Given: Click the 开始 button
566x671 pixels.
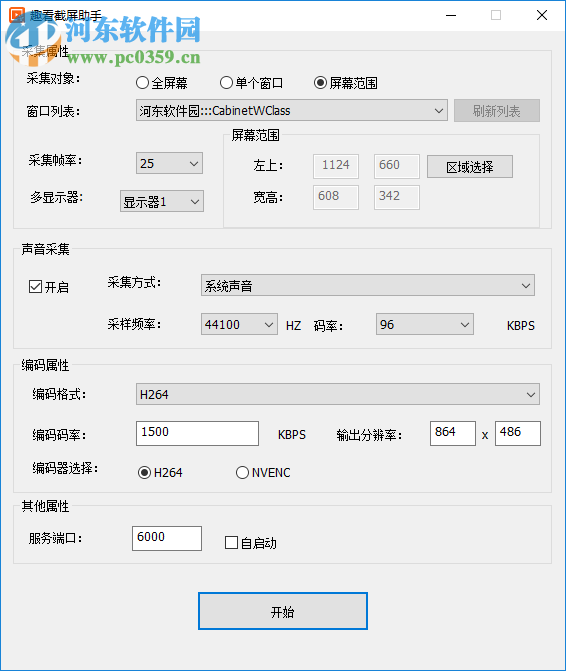Looking at the screenshot, I should [283, 611].
